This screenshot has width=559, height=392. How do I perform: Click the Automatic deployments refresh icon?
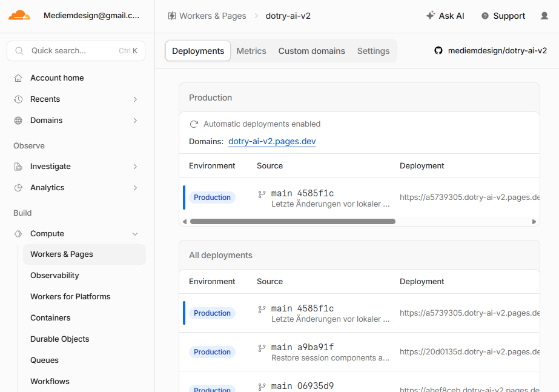(x=194, y=124)
